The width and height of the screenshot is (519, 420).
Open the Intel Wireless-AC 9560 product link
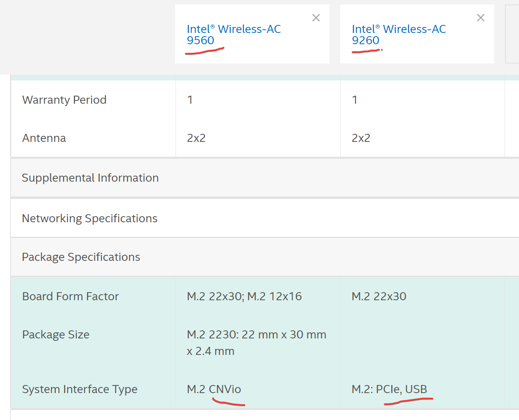[234, 35]
